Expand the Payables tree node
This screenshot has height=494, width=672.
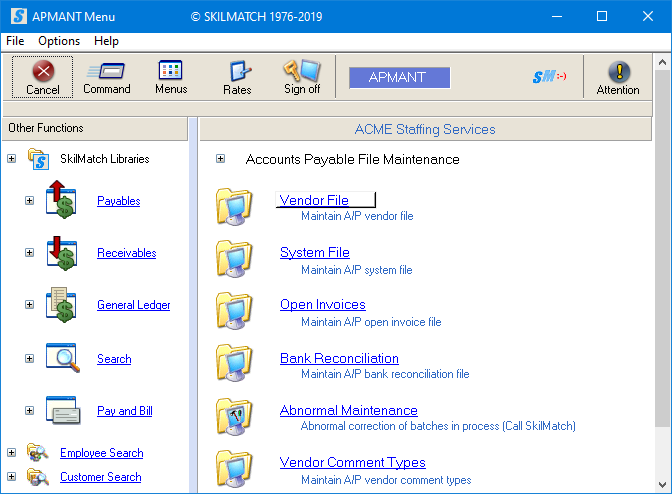pyautogui.click(x=29, y=201)
